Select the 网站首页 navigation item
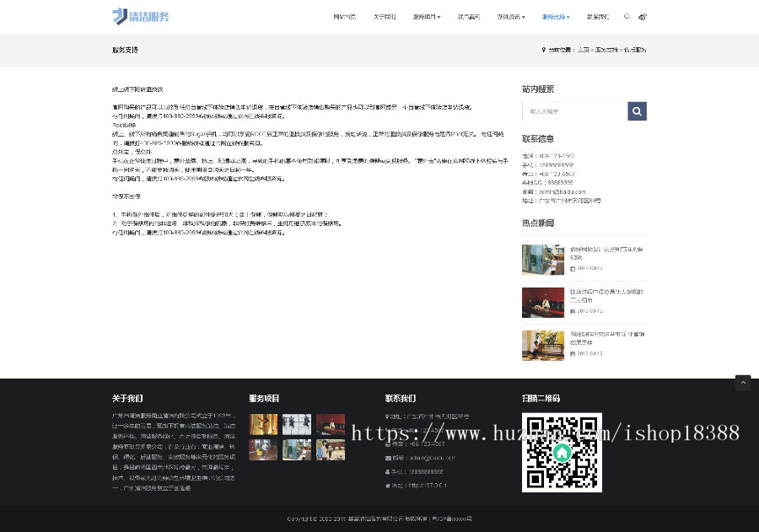 click(x=344, y=16)
